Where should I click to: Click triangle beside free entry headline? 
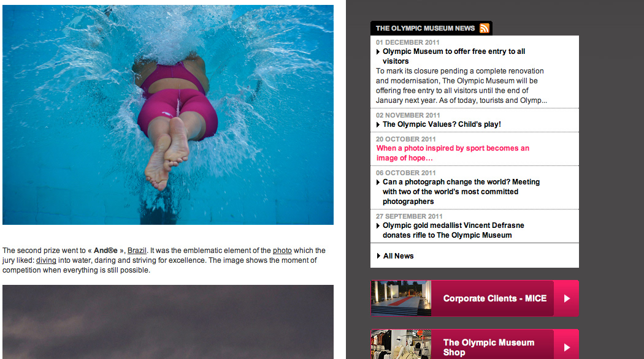point(378,51)
